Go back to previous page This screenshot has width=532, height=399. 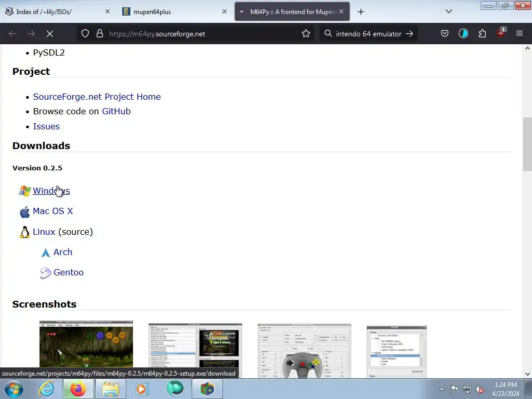(x=12, y=34)
